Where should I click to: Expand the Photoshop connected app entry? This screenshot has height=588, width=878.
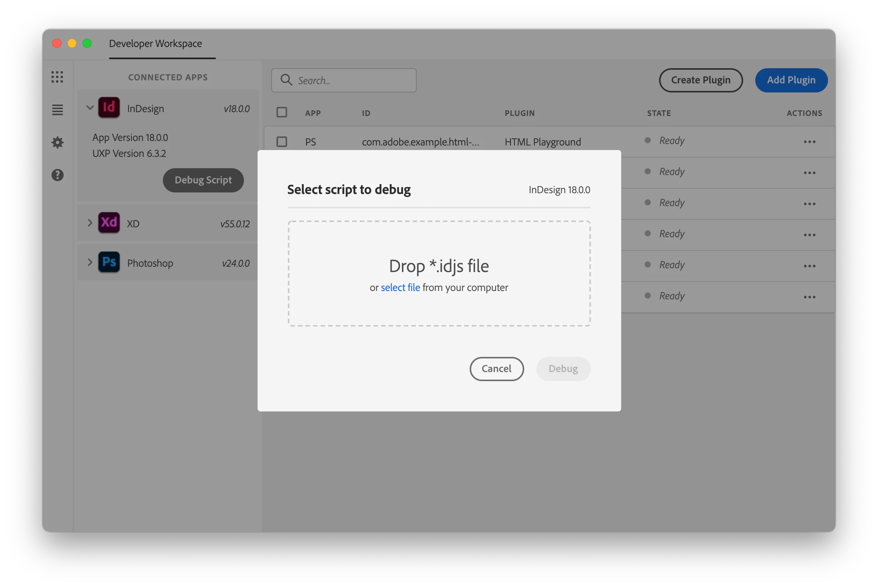(x=90, y=262)
